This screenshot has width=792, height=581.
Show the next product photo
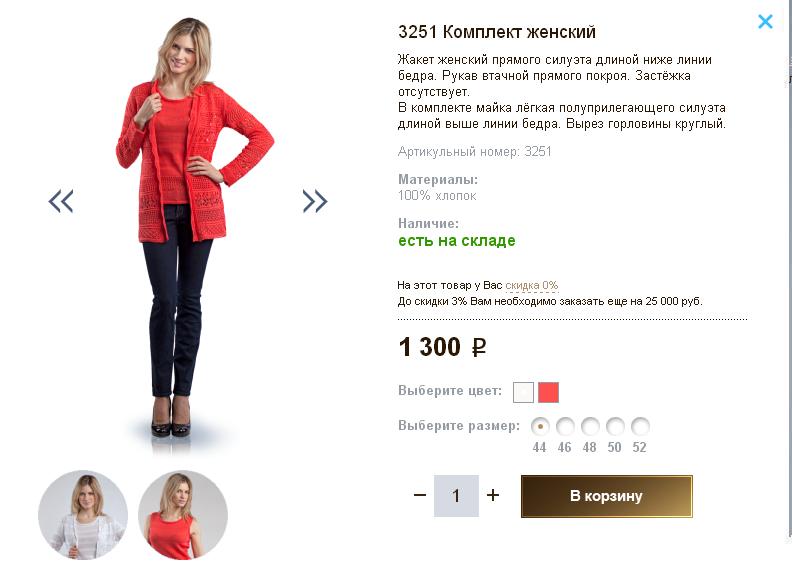coord(315,202)
